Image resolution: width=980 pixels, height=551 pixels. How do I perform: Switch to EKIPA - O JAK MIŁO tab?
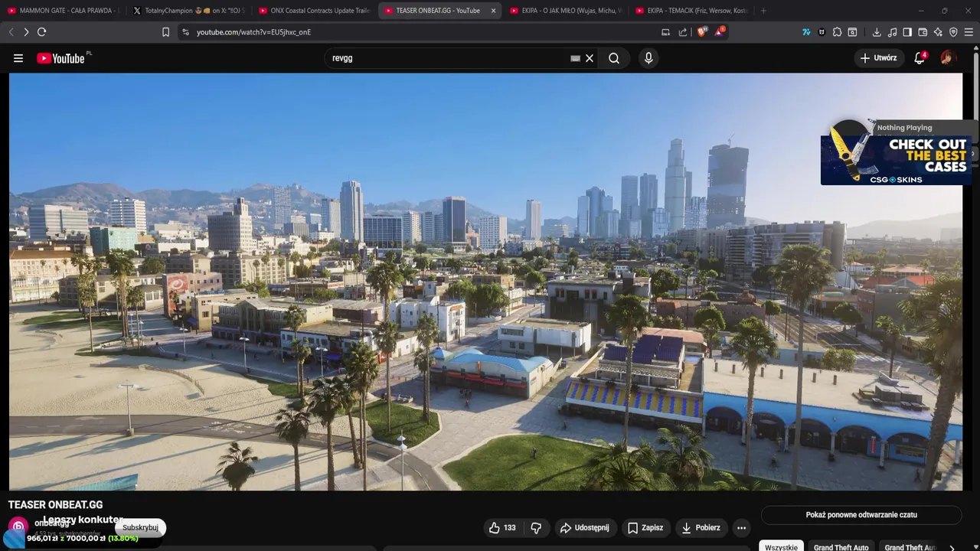[565, 11]
